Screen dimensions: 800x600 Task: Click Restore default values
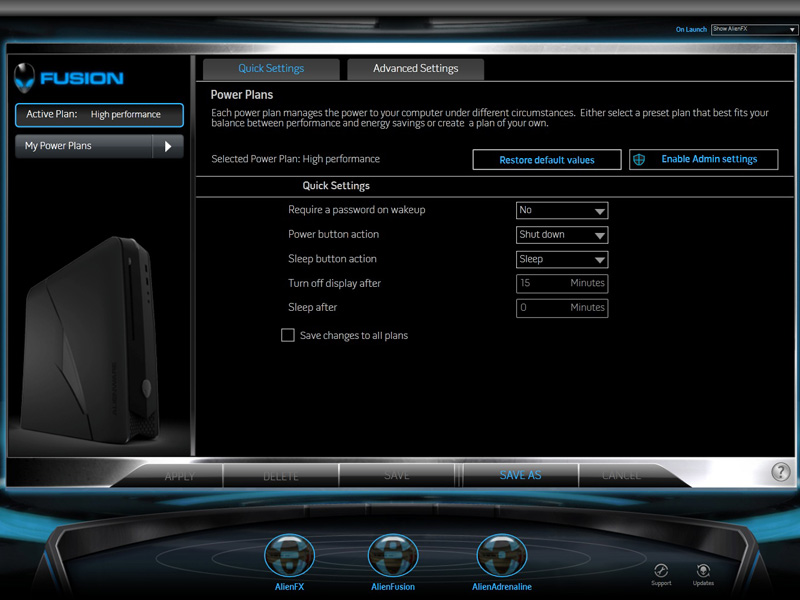click(546, 160)
